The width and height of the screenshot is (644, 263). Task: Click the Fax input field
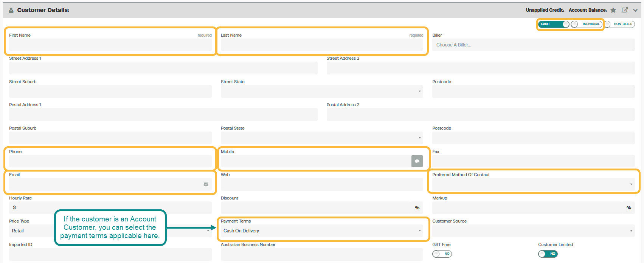point(534,161)
